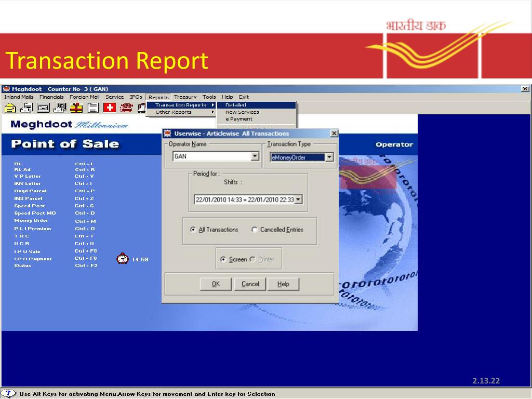This screenshot has height=399, width=532.
Task: Click the Exit menu item
Action: point(244,97)
